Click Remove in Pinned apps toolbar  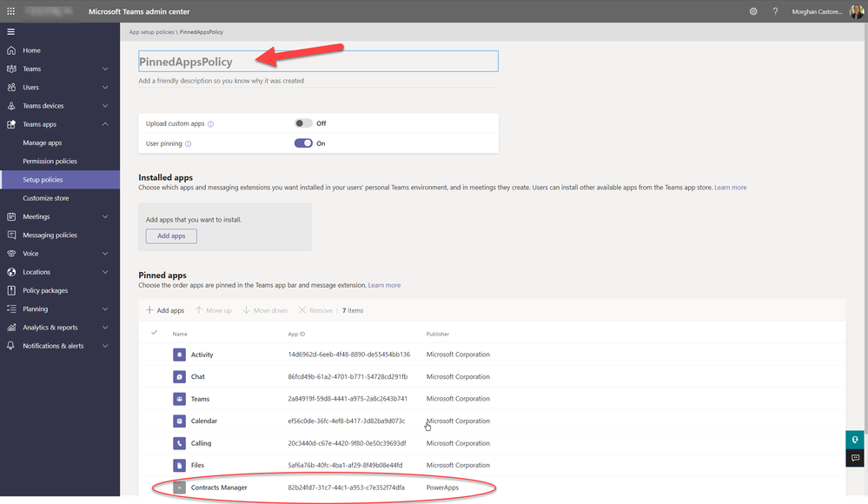pyautogui.click(x=315, y=311)
